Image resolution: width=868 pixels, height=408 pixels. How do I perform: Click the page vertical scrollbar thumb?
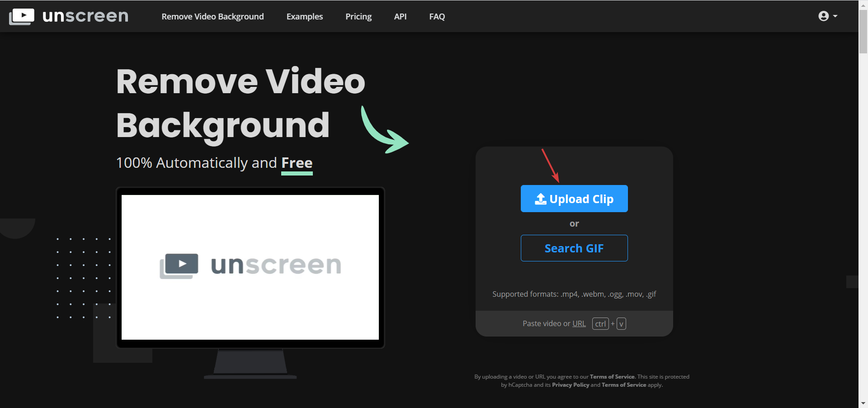click(x=863, y=32)
